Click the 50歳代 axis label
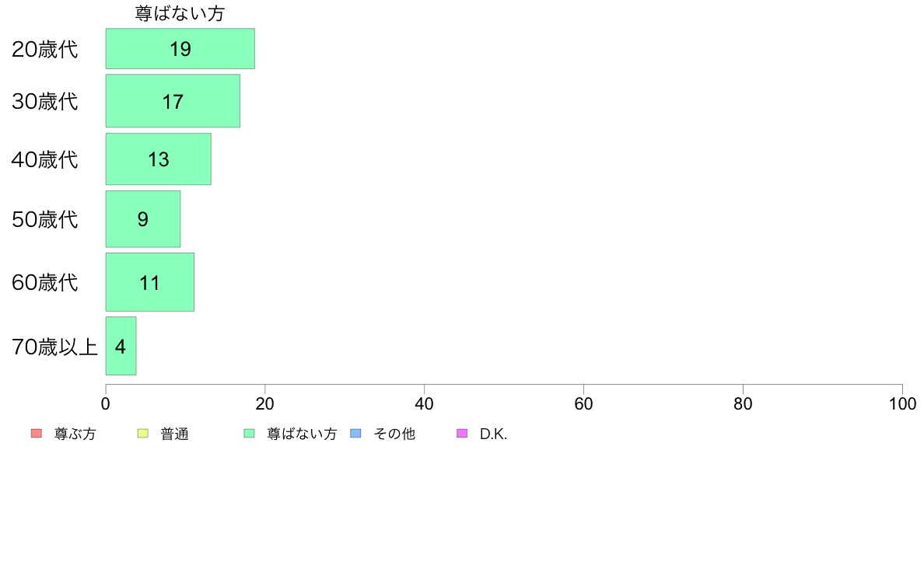924x572 pixels. coord(45,219)
